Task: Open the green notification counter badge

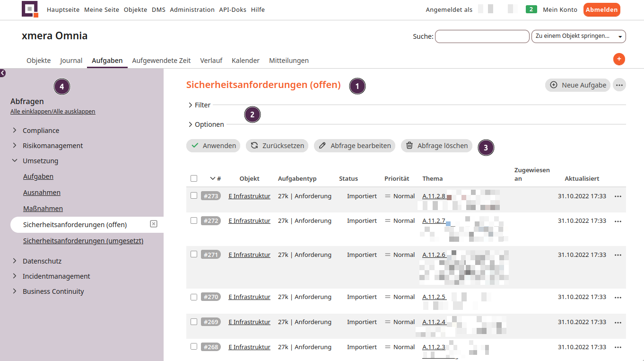Action: [x=531, y=9]
